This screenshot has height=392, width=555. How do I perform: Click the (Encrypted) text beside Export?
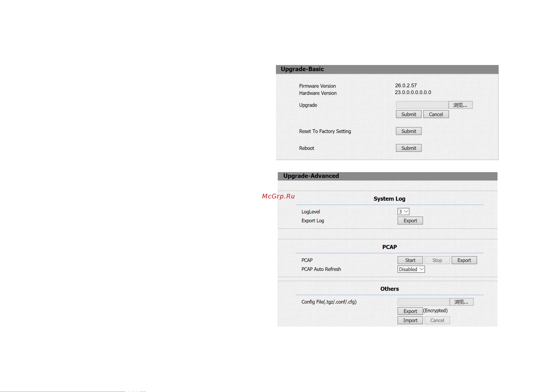point(435,311)
